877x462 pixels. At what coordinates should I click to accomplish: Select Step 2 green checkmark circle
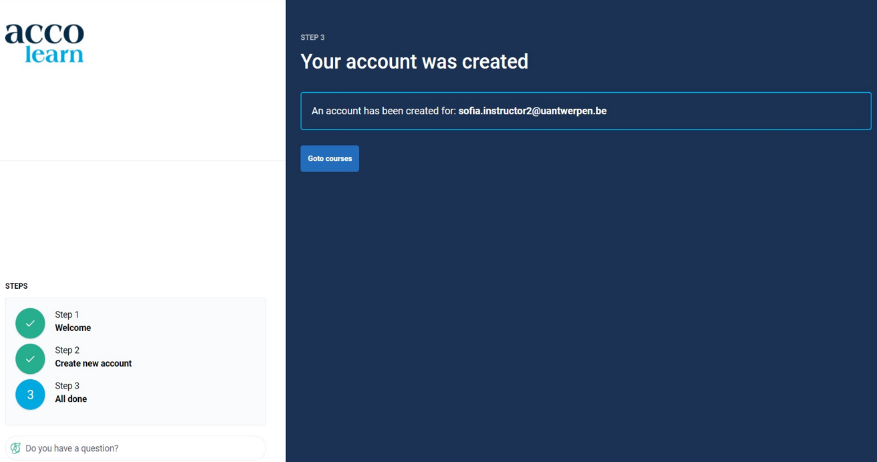[x=30, y=359]
